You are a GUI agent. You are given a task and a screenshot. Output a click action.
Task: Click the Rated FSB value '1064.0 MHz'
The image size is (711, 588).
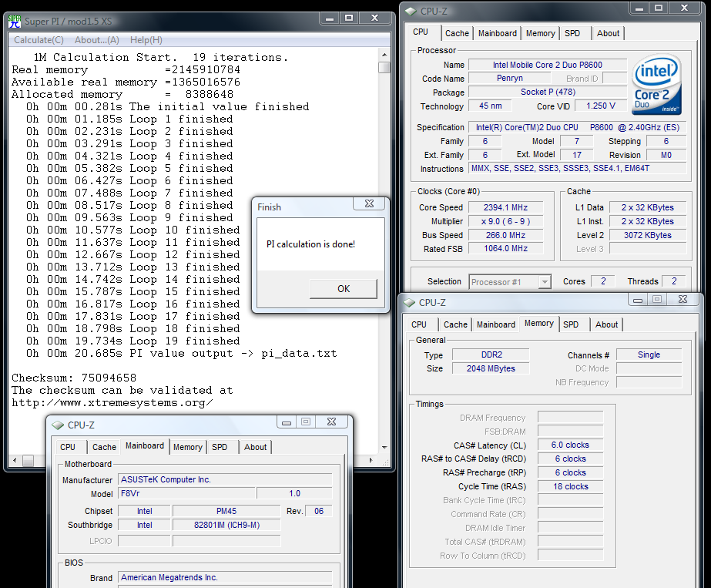click(x=505, y=249)
